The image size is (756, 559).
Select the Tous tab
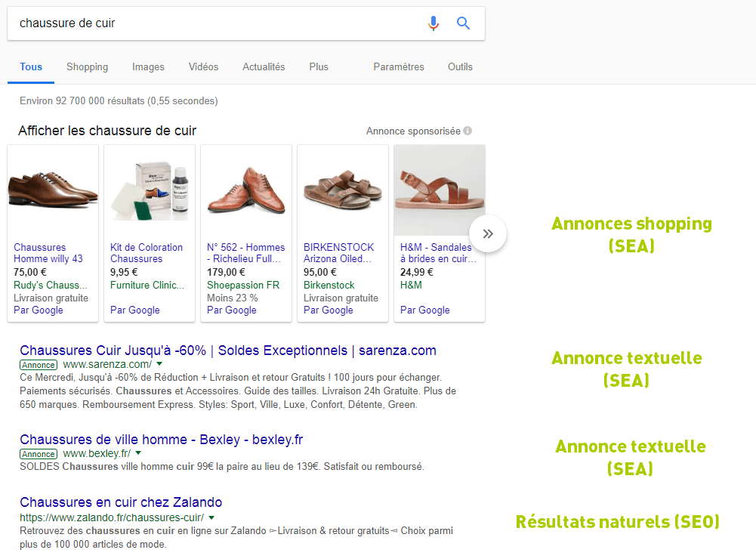click(31, 67)
